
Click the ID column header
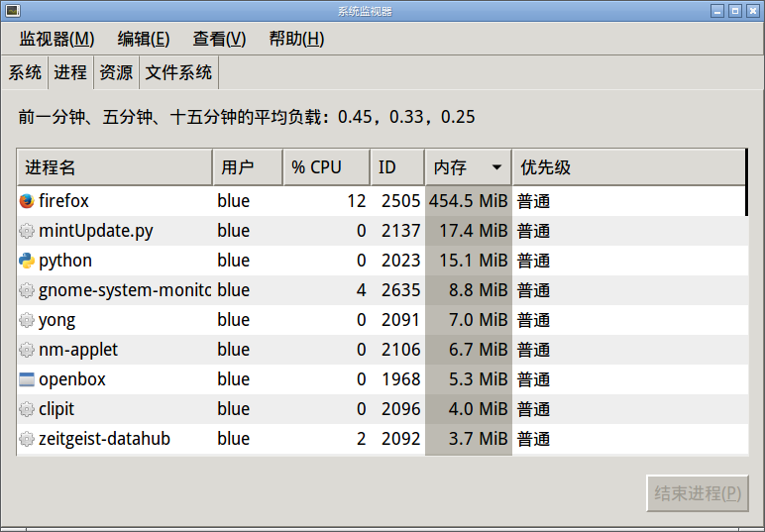pos(397,167)
